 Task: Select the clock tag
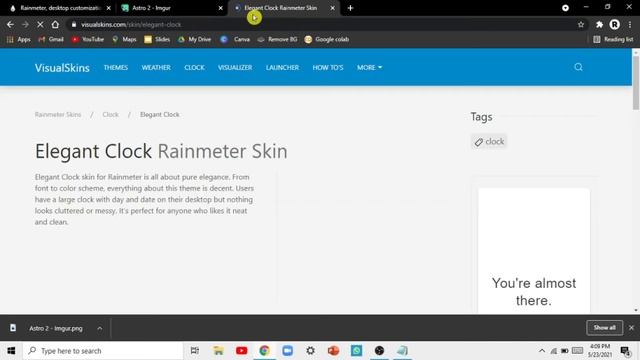[489, 142]
